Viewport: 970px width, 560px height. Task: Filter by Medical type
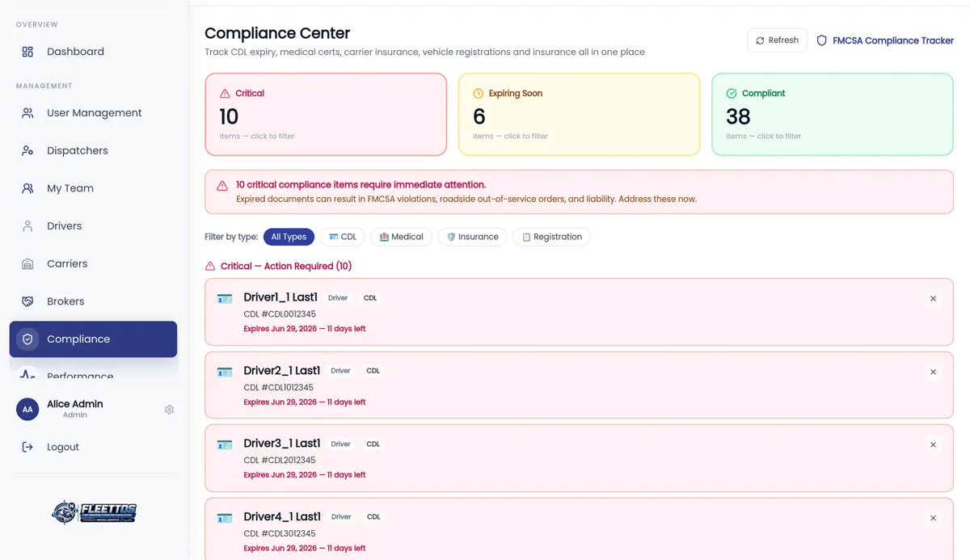(x=401, y=237)
